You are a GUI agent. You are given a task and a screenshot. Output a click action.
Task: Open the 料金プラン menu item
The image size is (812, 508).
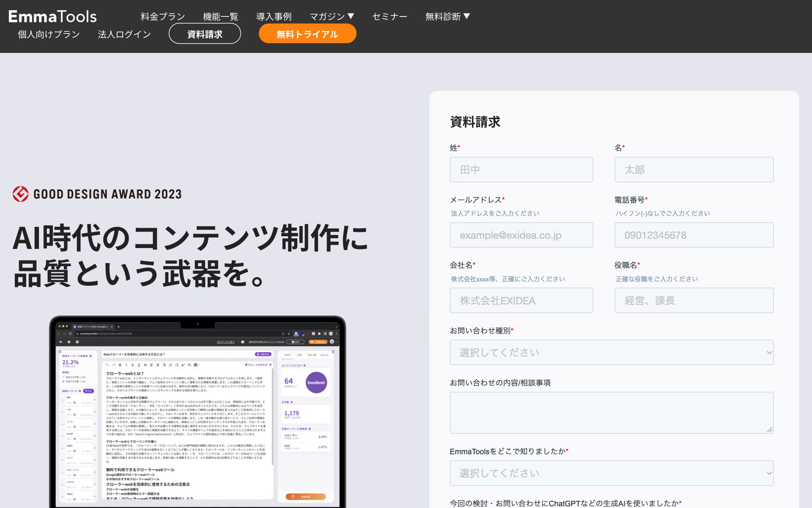[163, 17]
